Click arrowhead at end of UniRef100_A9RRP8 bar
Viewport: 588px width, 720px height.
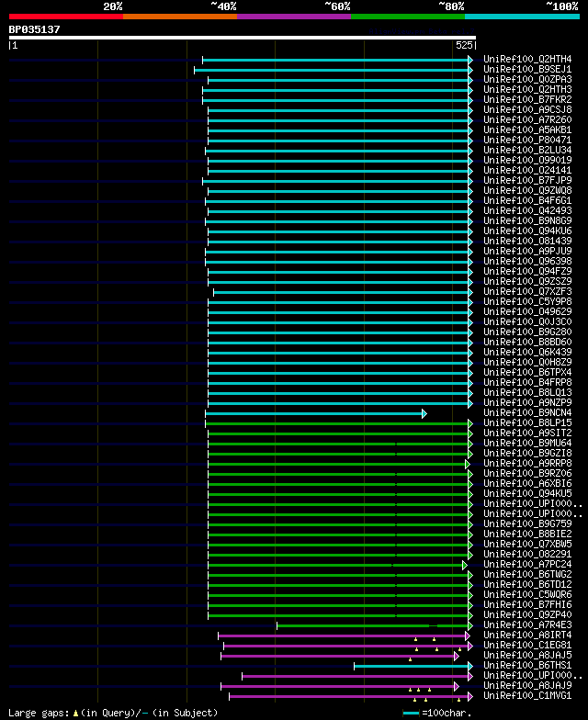pos(468,465)
